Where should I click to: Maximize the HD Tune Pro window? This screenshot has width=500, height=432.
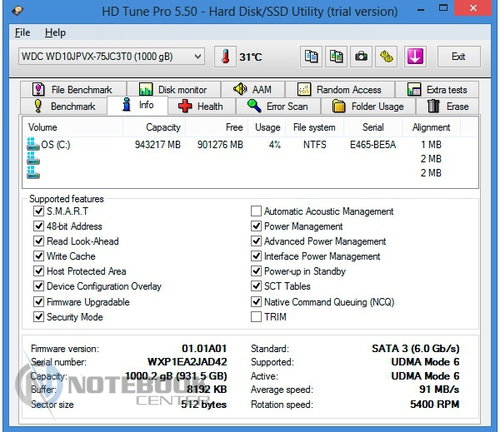coord(443,8)
